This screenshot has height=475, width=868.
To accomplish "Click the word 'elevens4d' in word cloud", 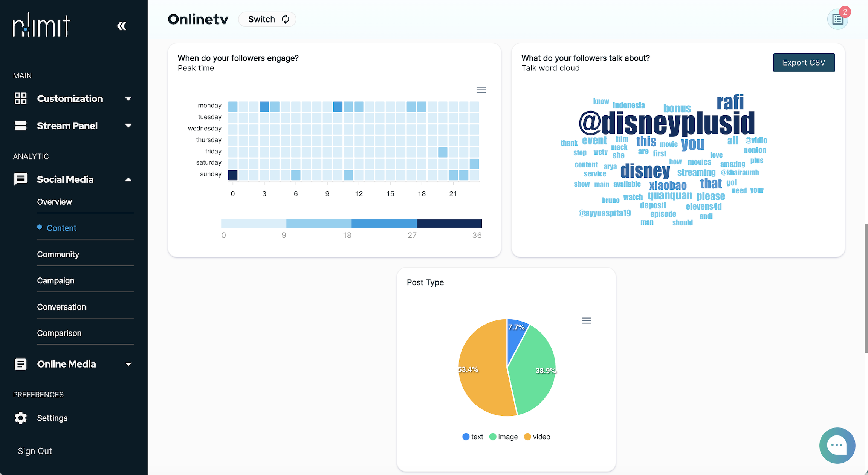I will click(x=704, y=206).
